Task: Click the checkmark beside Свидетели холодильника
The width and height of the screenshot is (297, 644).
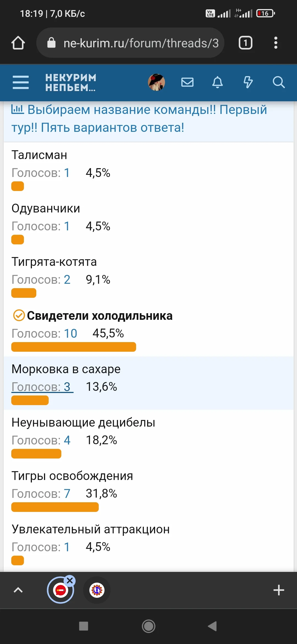Action: point(19,315)
